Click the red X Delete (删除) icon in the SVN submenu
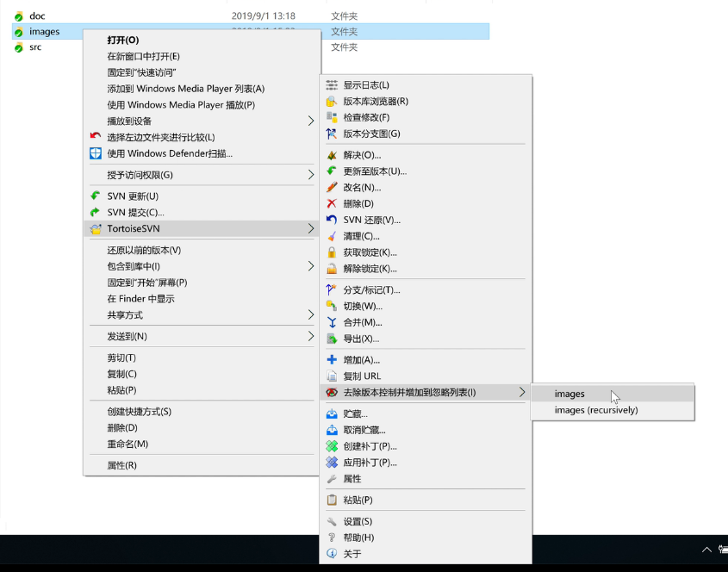This screenshot has width=728, height=572. pos(332,203)
